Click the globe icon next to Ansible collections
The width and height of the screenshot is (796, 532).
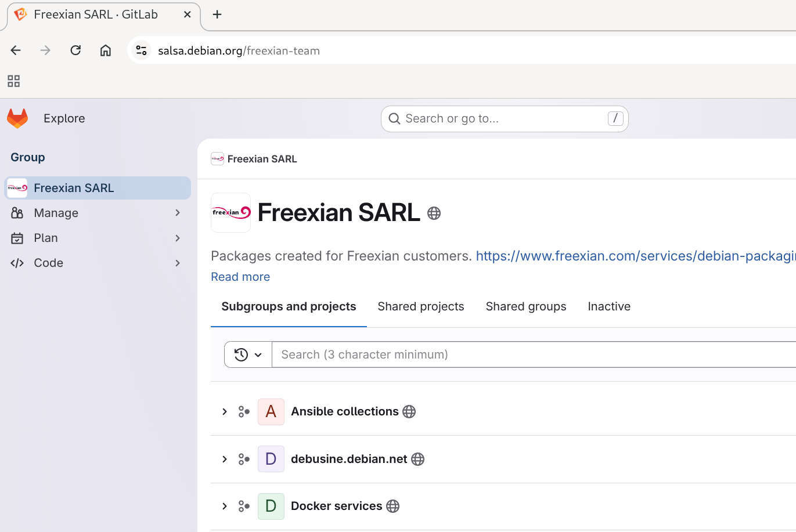[409, 412]
